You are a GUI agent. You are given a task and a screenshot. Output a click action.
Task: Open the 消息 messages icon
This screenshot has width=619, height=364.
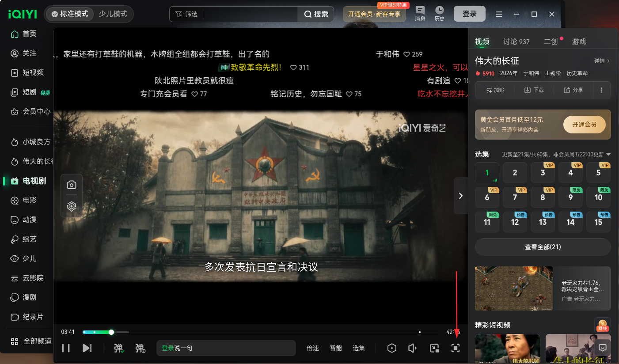coord(420,14)
